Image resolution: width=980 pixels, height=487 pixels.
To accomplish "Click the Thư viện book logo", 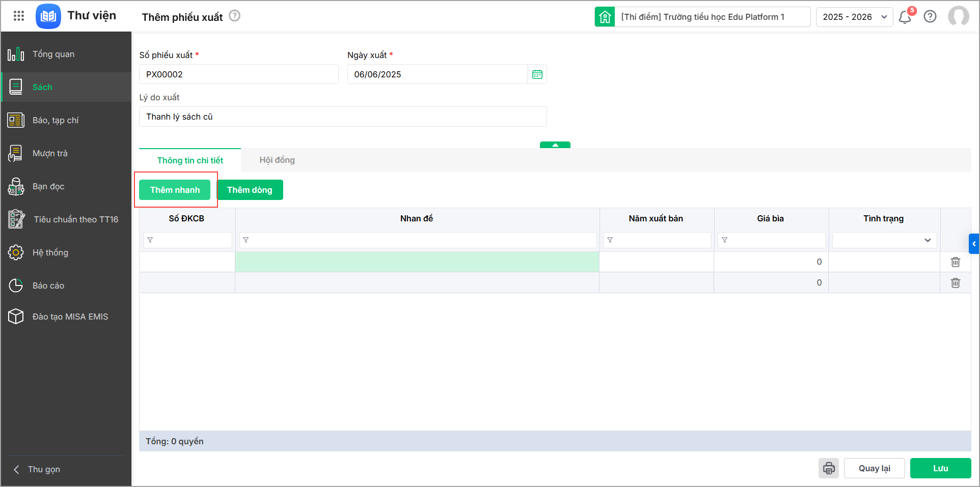I will click(48, 16).
